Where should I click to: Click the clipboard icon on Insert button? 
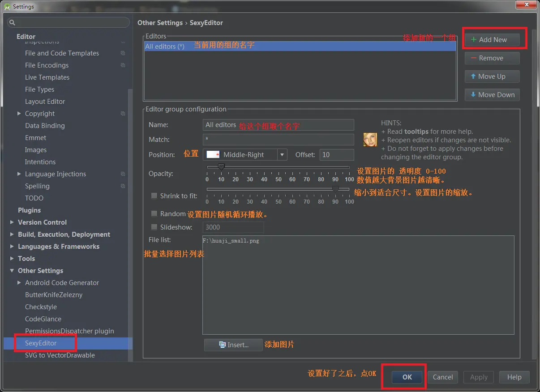click(x=222, y=345)
